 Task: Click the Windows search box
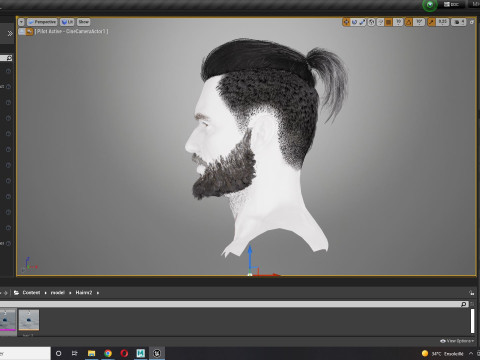[x=25, y=353]
